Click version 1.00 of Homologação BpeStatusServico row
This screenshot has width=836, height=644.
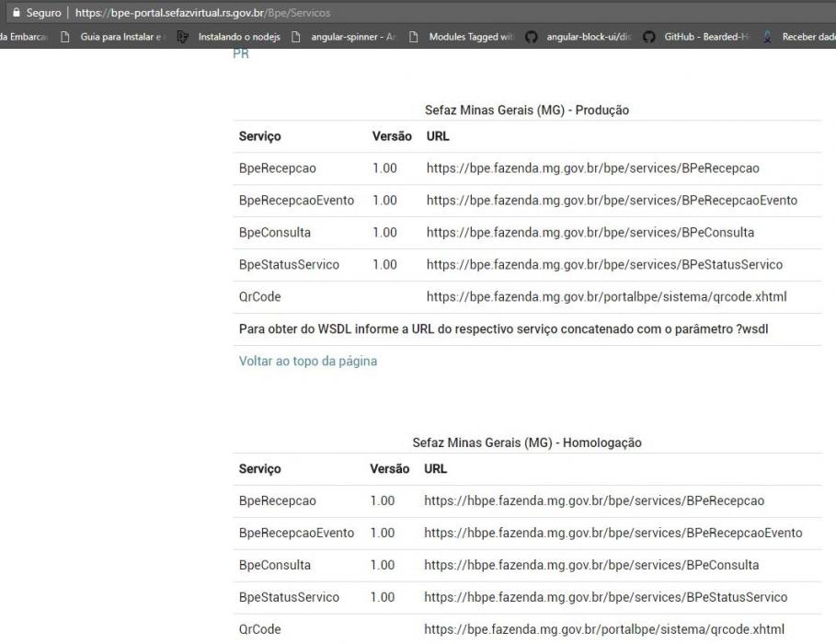(383, 597)
